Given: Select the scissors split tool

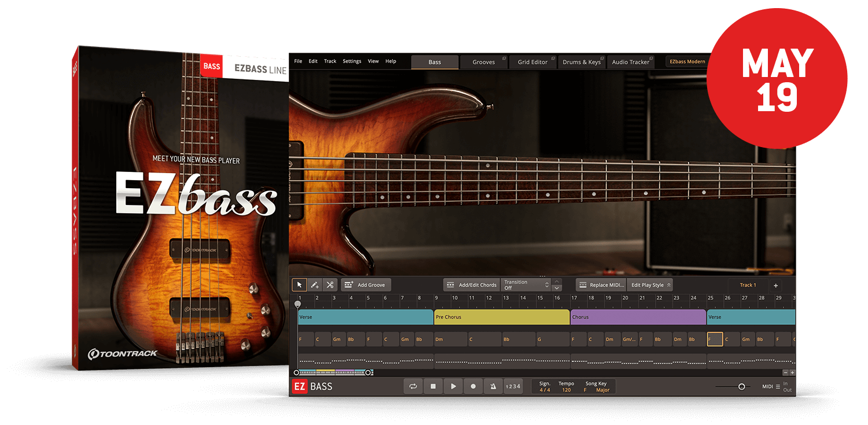Looking at the screenshot, I should point(330,285).
